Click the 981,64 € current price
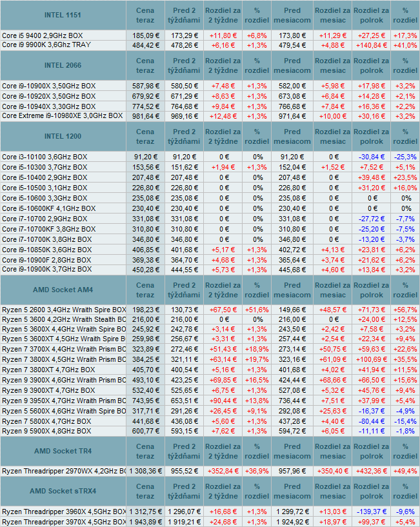This screenshot has width=420, height=527. coord(146,117)
